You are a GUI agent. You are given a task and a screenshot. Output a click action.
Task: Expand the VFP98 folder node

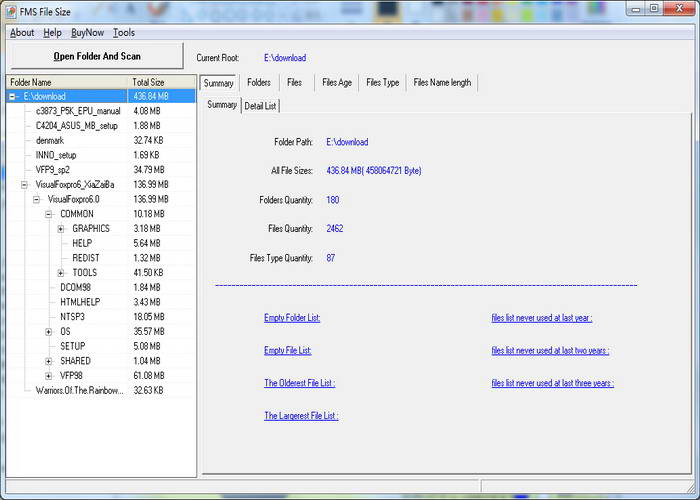(x=49, y=376)
